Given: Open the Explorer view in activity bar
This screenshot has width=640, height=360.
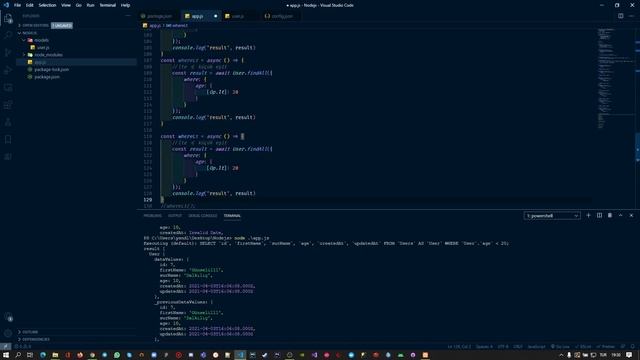Looking at the screenshot, I should point(8,18).
